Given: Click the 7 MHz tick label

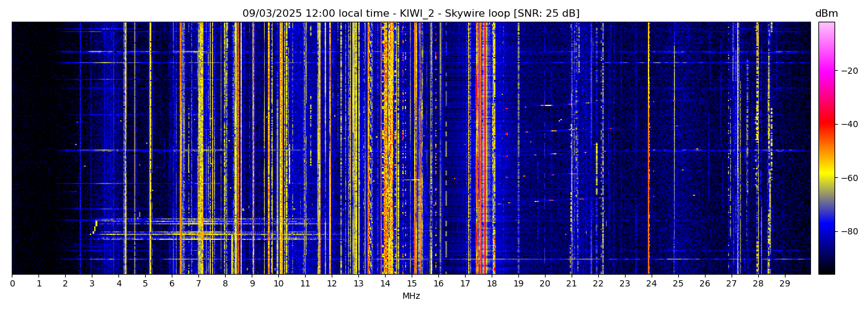Looking at the screenshot, I should click(x=198, y=284).
